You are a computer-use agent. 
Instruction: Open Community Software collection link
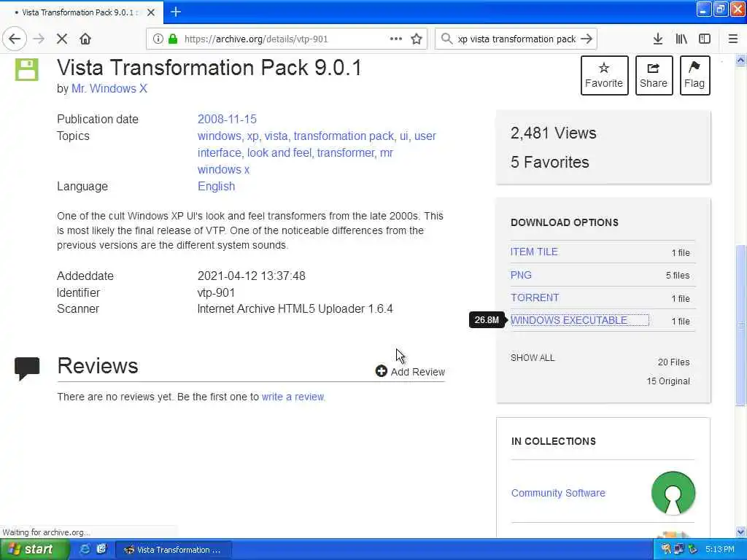click(x=558, y=493)
